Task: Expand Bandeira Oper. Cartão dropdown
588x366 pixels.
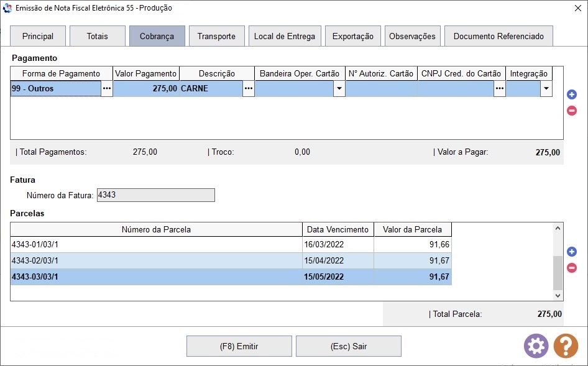Action: (x=339, y=89)
